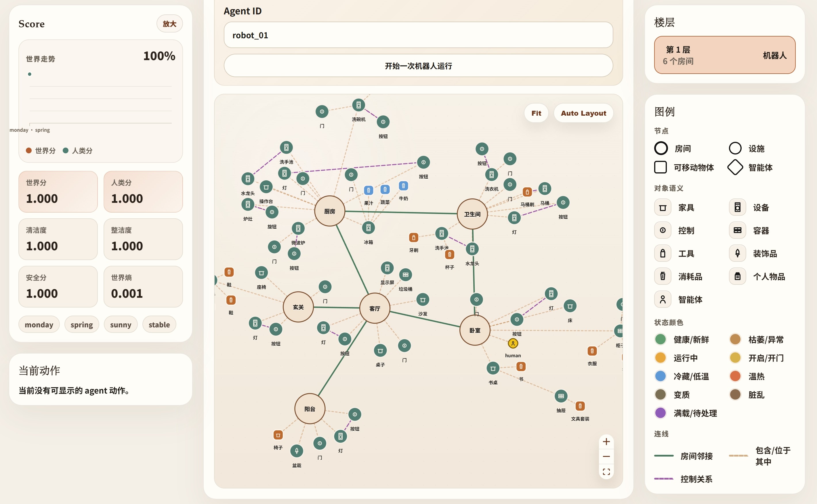This screenshot has height=504, width=817.
Task: Click the 垃圾桶 container node
Action: [405, 275]
